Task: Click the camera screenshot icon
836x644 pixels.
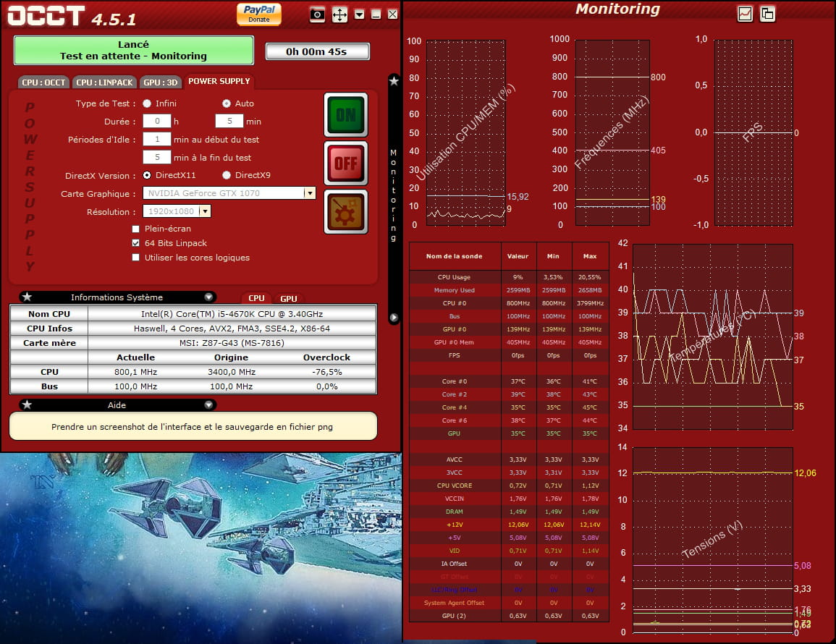Action: point(317,14)
